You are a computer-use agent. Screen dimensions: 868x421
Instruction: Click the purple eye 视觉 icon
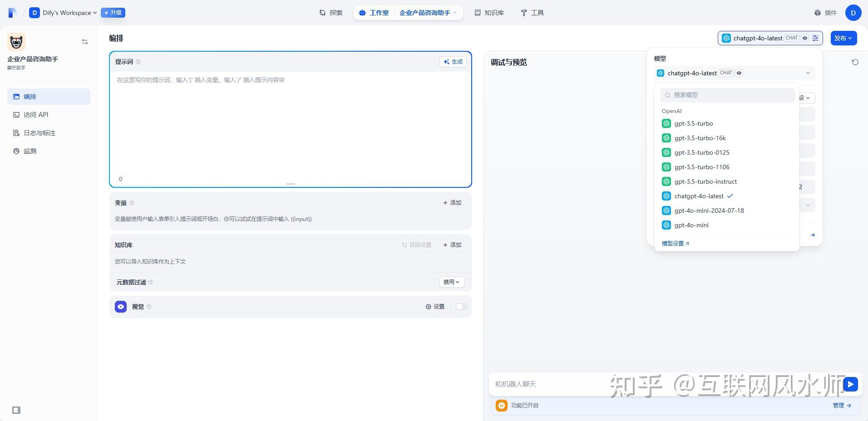[121, 307]
